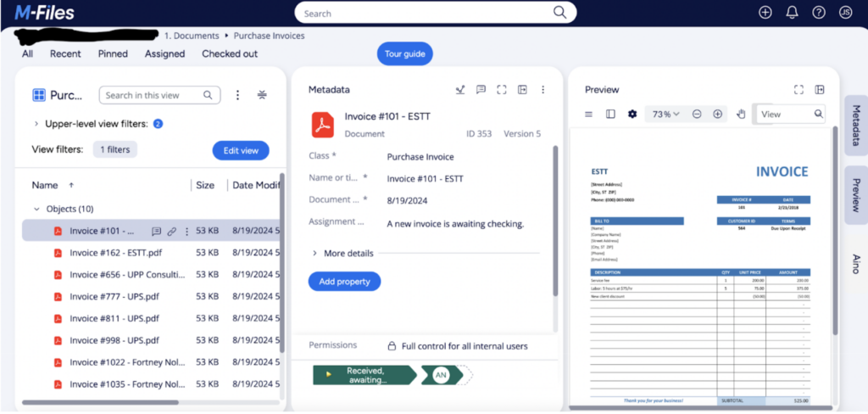
Task: Zoom in the preview with the plus icon
Action: [x=717, y=115]
